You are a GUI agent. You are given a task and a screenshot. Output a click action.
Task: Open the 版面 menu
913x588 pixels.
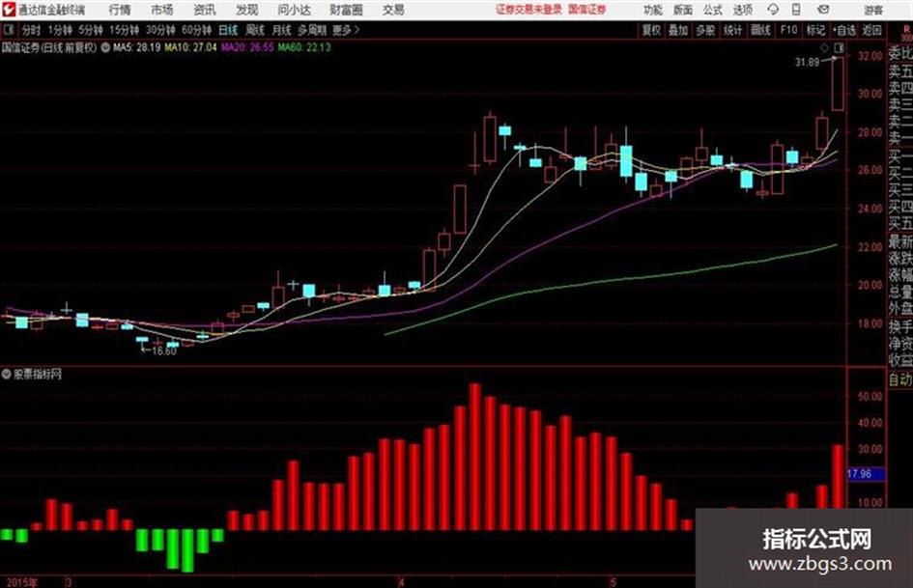(683, 10)
